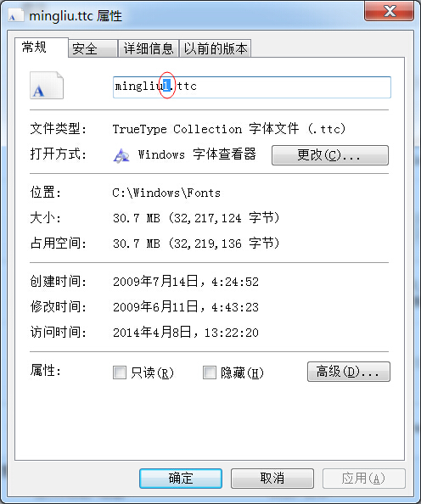Click the font file icon beside filename
The width and height of the screenshot is (421, 504).
point(47,85)
